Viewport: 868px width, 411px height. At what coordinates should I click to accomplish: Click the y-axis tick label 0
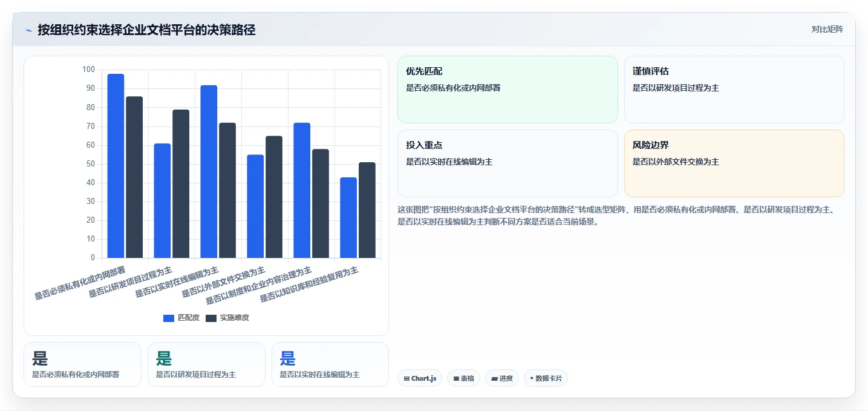(x=93, y=258)
